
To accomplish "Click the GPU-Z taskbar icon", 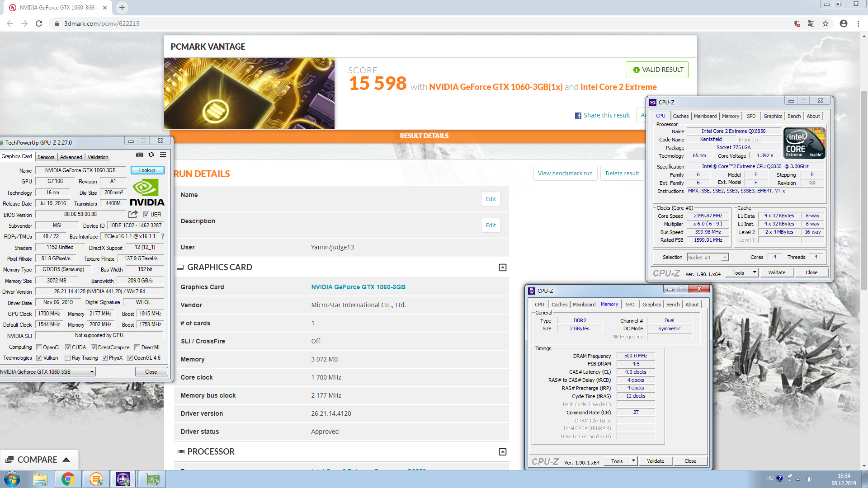I will 152,479.
